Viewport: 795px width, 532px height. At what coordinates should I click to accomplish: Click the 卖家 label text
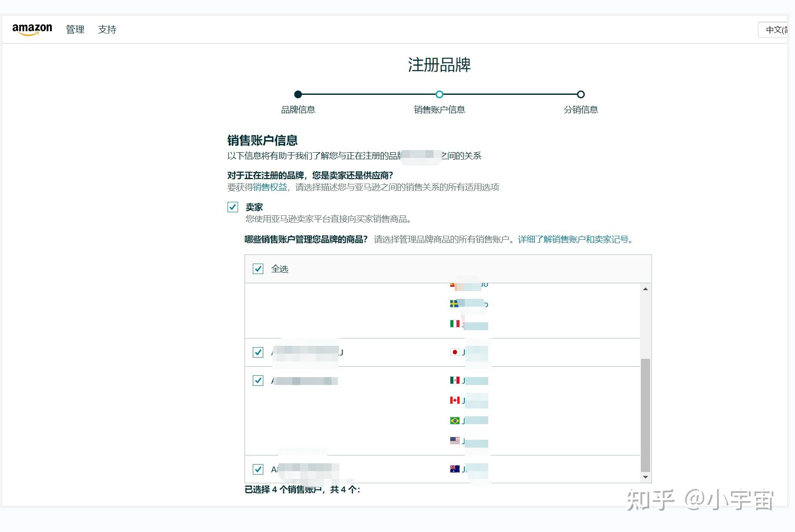click(x=254, y=207)
